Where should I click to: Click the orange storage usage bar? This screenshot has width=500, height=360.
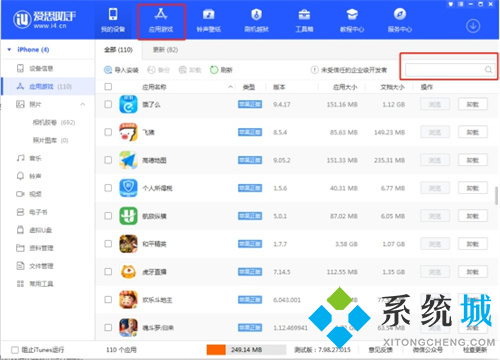pos(216,350)
